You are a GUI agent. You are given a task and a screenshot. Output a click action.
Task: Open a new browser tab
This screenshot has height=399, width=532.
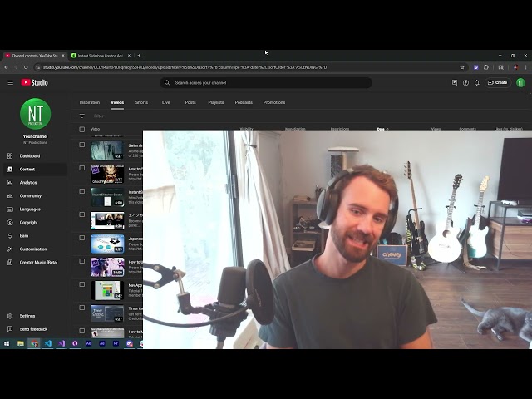click(139, 56)
